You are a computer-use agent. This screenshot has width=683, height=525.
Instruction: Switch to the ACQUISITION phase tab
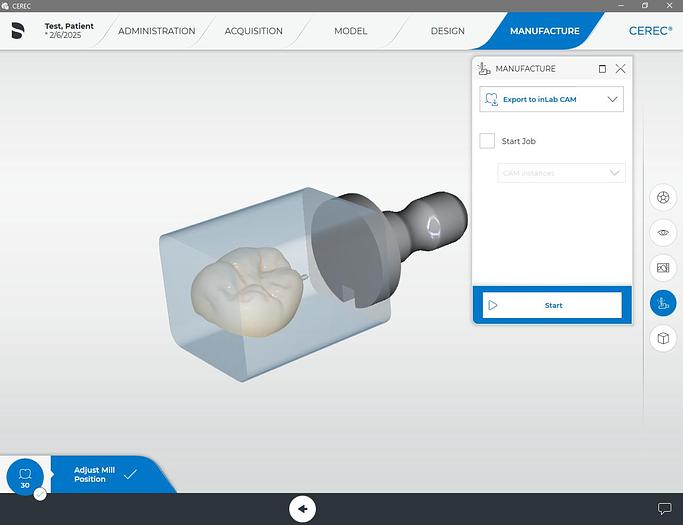pyautogui.click(x=254, y=31)
